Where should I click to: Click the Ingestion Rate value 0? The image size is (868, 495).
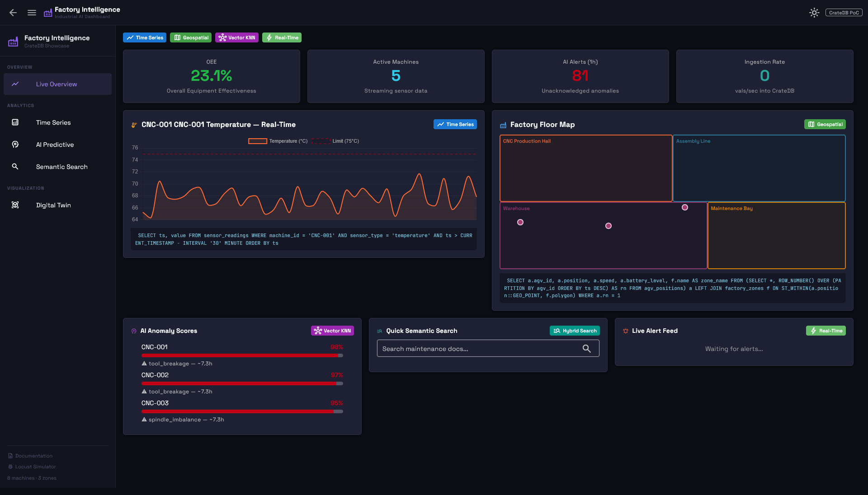click(764, 76)
